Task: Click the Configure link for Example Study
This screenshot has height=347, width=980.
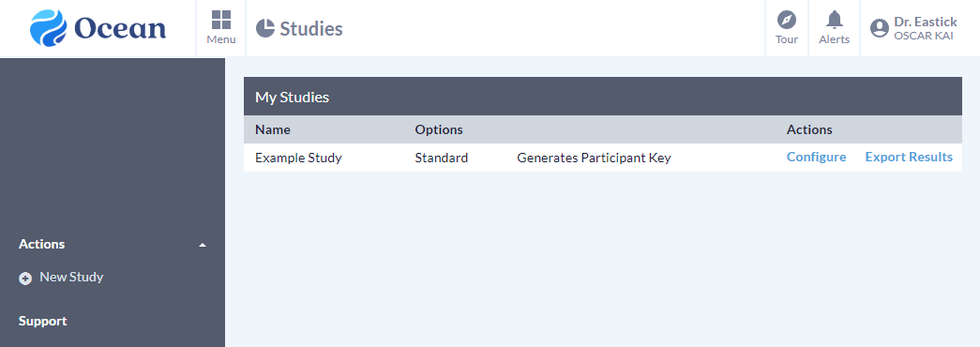Action: [x=816, y=157]
